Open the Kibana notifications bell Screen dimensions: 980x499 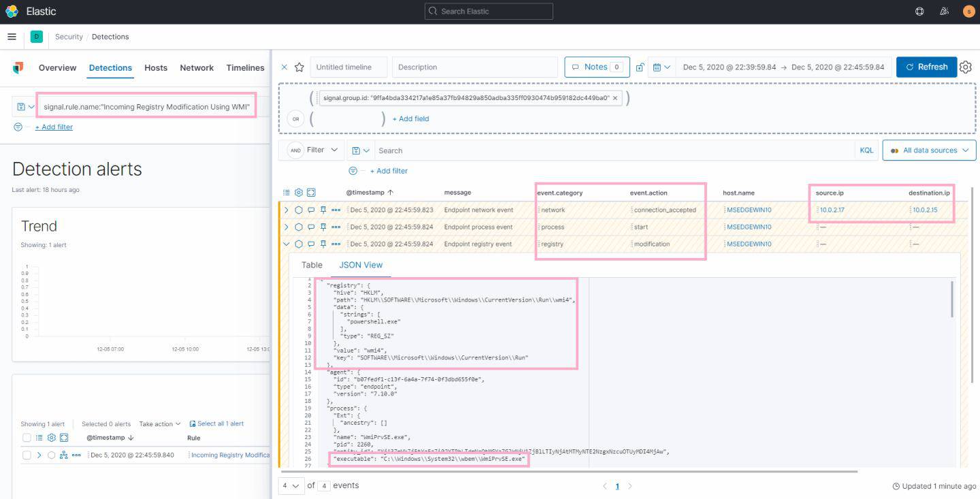coord(944,11)
